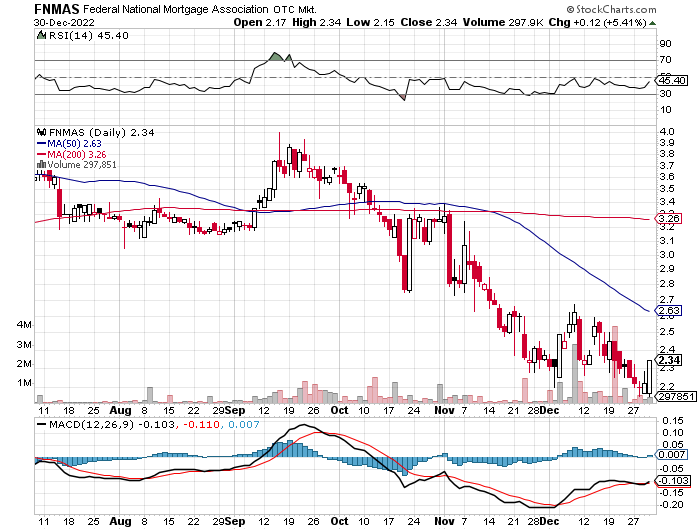
Task: Click the Volume 297.9K header value
Action: 503,22
